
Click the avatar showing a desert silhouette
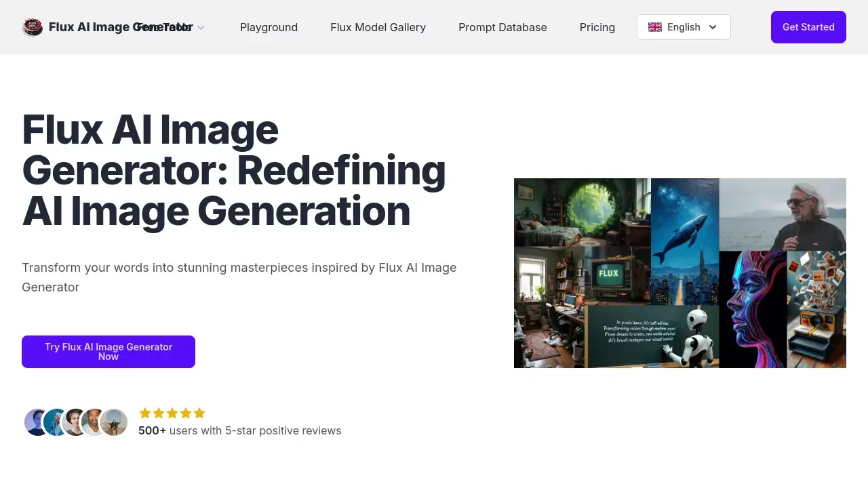click(x=114, y=422)
